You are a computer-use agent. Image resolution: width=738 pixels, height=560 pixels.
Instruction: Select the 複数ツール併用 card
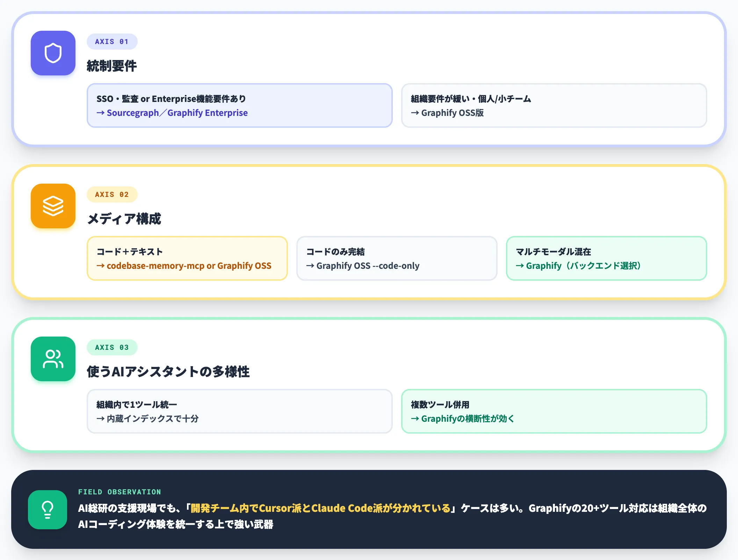(x=554, y=411)
